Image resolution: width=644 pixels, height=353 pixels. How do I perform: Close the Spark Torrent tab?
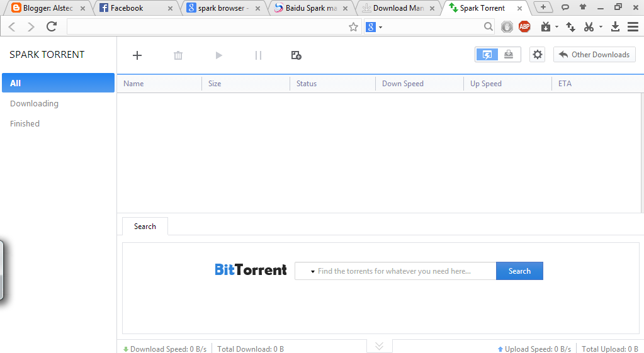point(519,8)
